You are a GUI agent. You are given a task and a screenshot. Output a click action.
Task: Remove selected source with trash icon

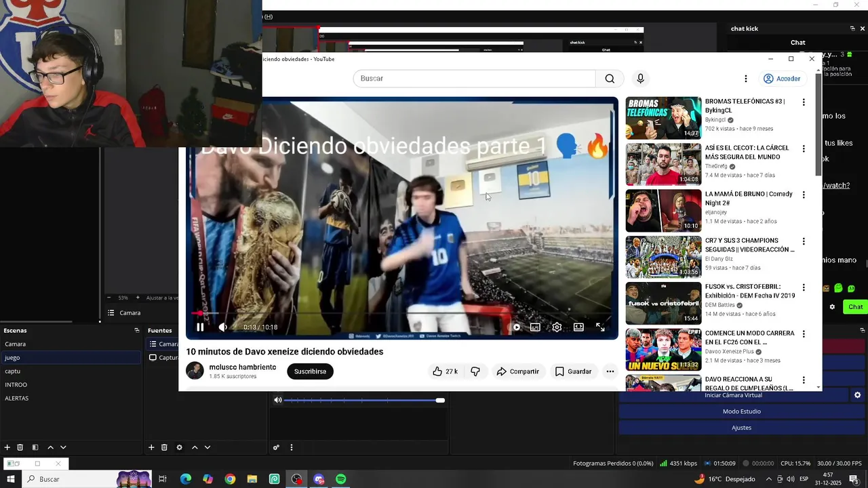tap(164, 447)
